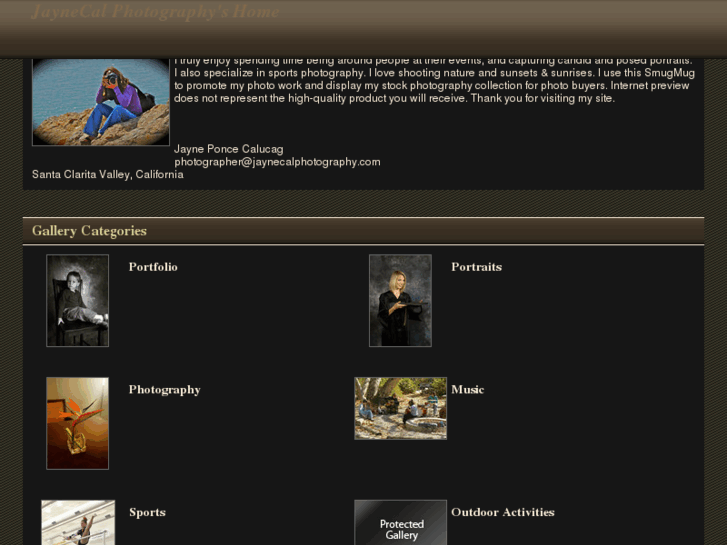Open the Protected Gallery placeholder thumbnail

pyautogui.click(x=401, y=522)
